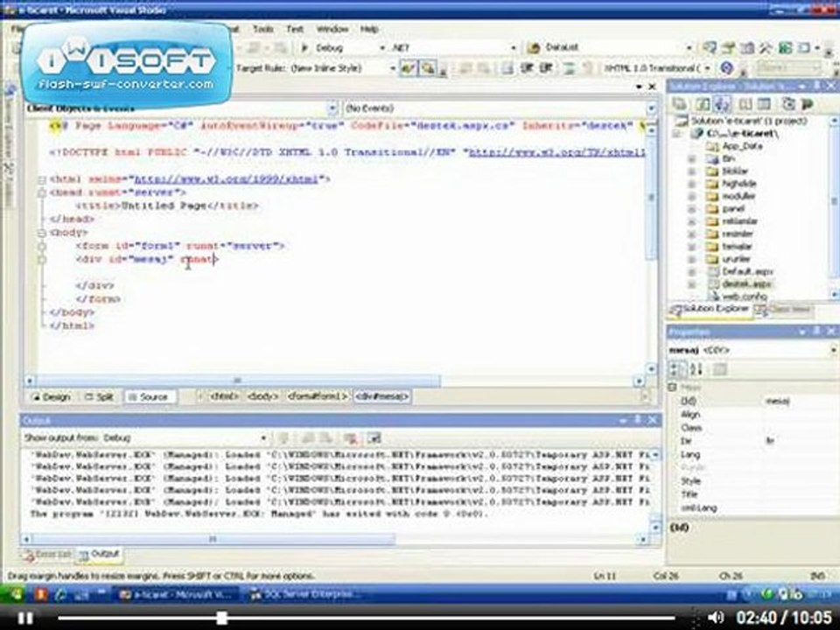The image size is (840, 630).
Task: Open the Debug configuration dropdown
Action: point(382,47)
